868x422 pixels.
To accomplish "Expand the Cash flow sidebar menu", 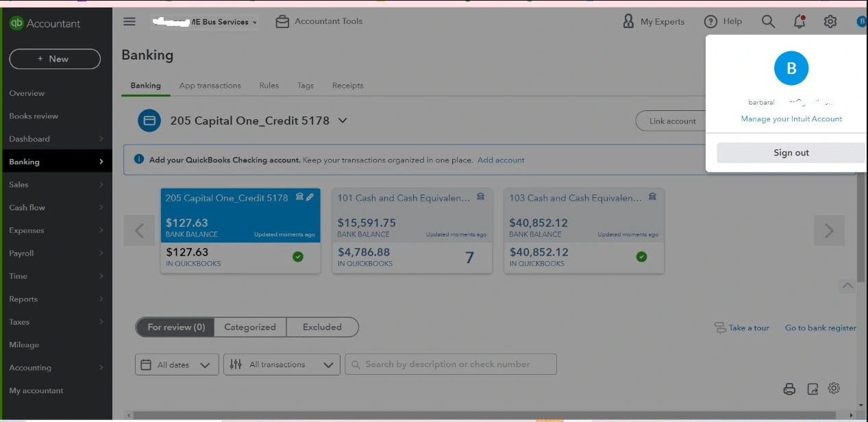I will pos(56,208).
